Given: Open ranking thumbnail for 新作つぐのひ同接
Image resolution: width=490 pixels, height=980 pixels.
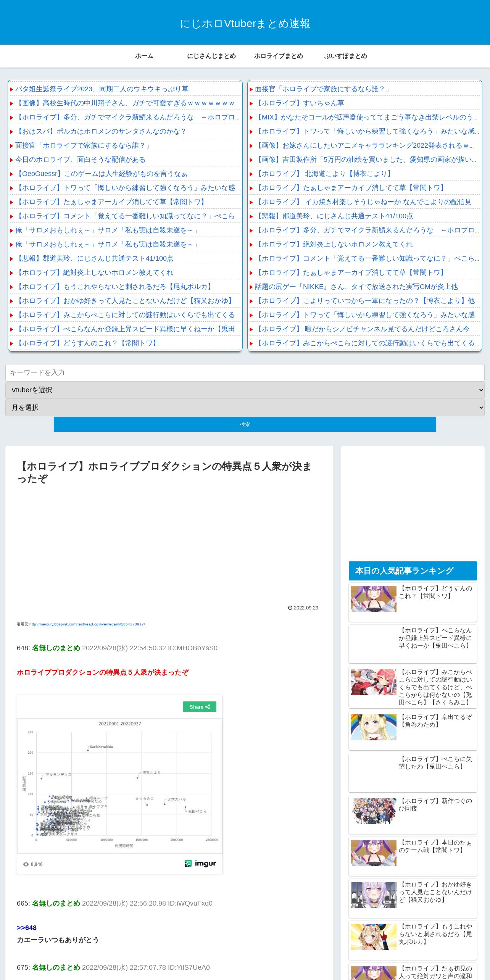Looking at the screenshot, I should (x=374, y=811).
